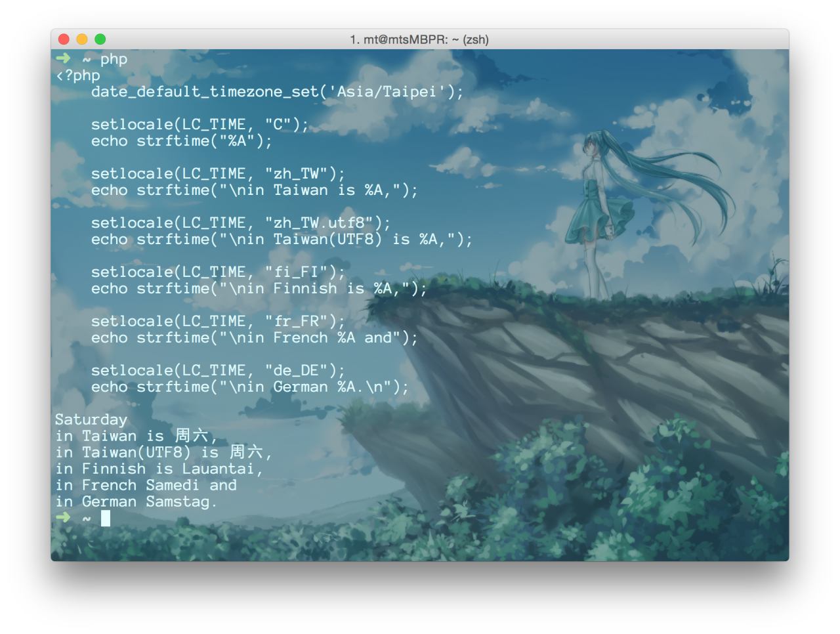The image size is (840, 634).
Task: Click the 'Saturday' output line
Action: [91, 420]
